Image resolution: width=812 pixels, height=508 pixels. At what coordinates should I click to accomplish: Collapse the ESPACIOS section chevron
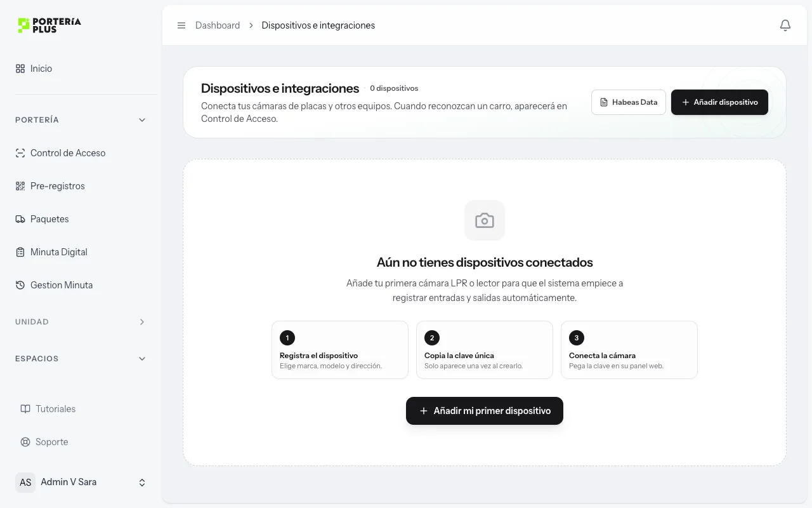pos(142,359)
